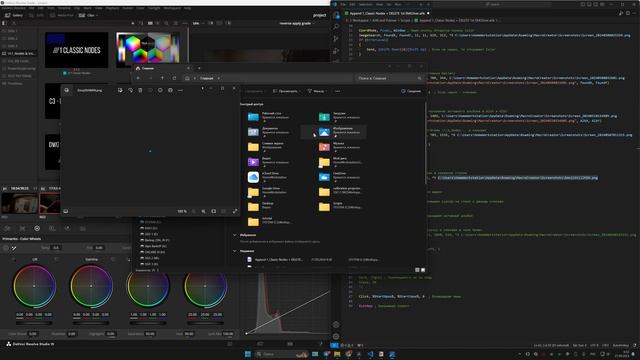
Task: Open the Clips dropdown in Resolve toolbar
Action: tap(88, 15)
